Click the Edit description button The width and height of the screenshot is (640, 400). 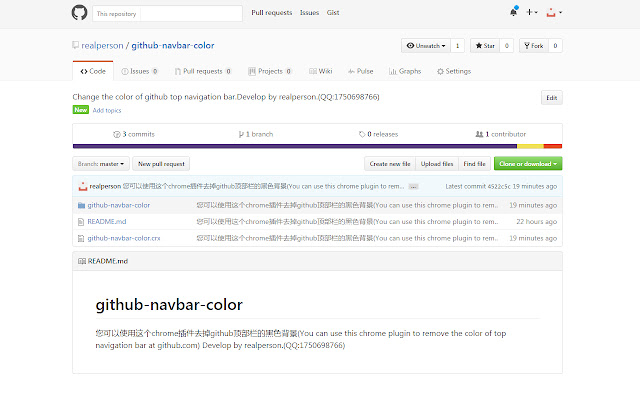click(x=551, y=98)
